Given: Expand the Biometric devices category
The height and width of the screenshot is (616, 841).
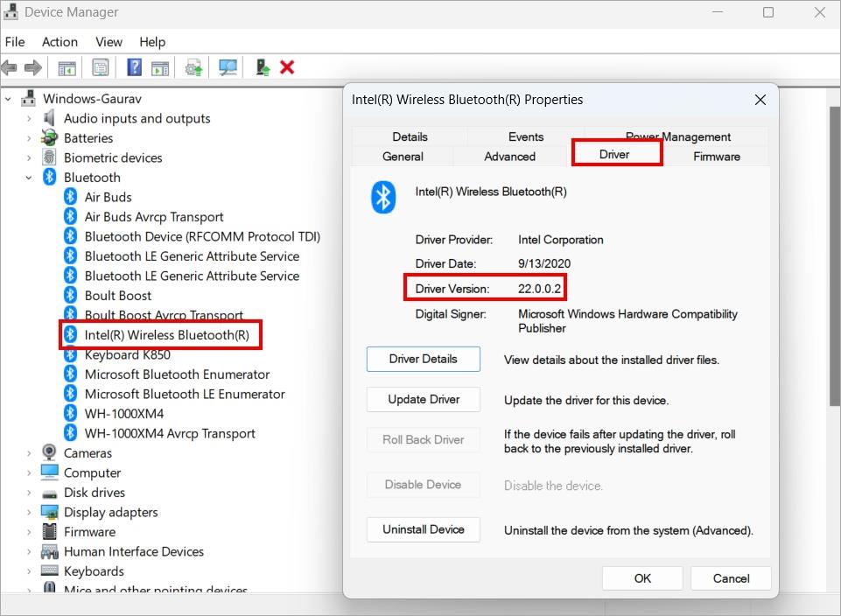Looking at the screenshot, I should pyautogui.click(x=29, y=158).
